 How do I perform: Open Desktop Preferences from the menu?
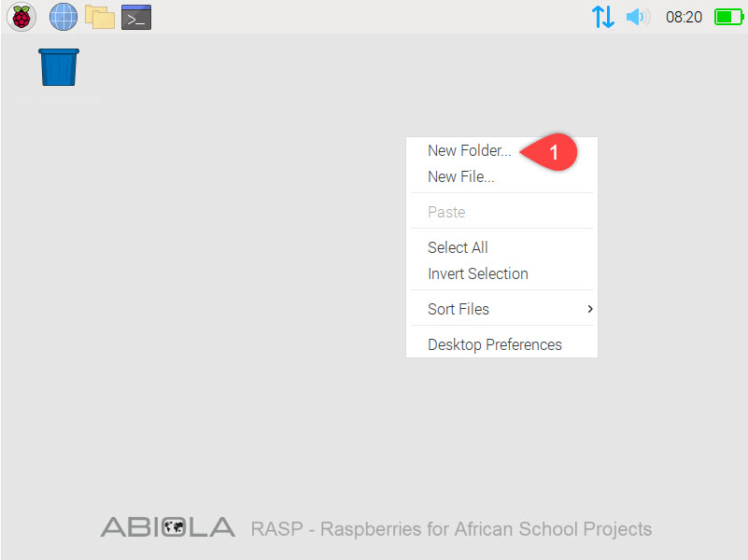(494, 344)
